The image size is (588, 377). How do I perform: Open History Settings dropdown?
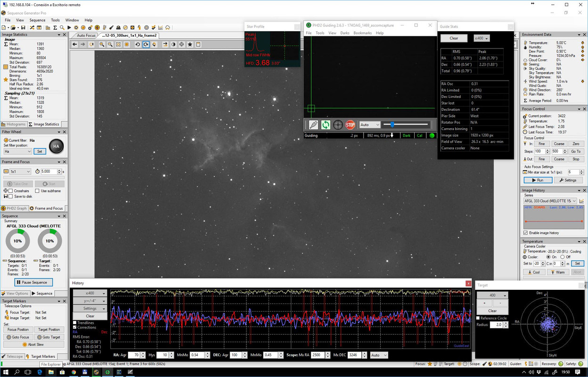90,308
